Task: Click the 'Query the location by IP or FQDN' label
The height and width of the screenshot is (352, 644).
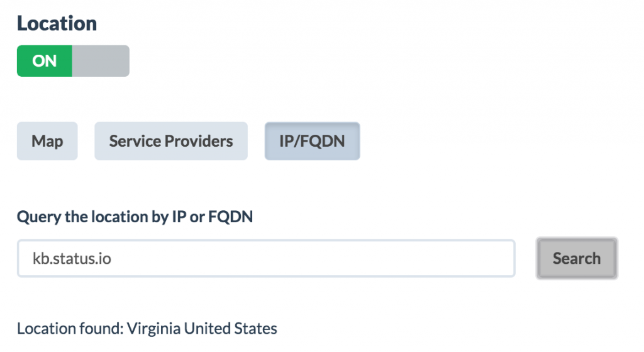Action: click(x=135, y=217)
